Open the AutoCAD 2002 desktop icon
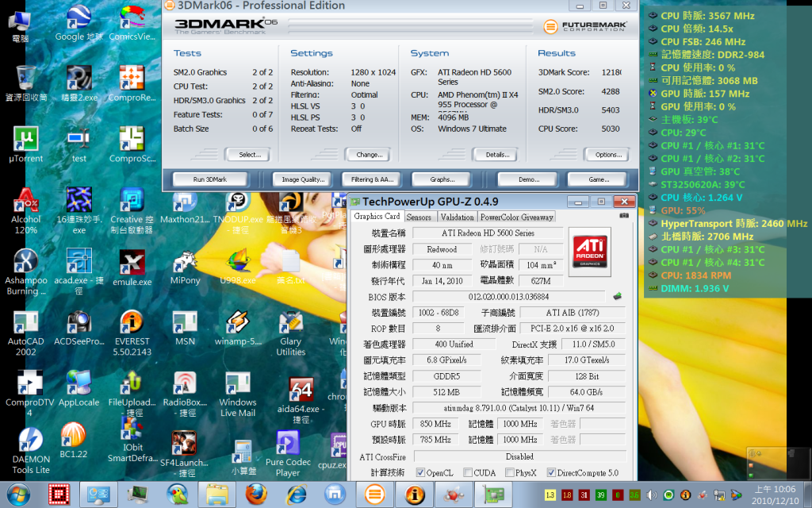 (25, 333)
